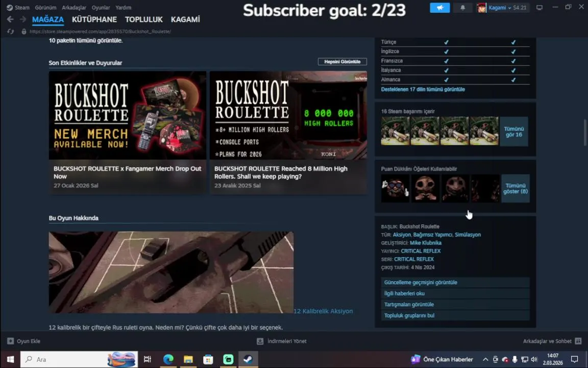The image size is (588, 368).
Task: Open the Arkadaşlar menu
Action: click(x=74, y=8)
